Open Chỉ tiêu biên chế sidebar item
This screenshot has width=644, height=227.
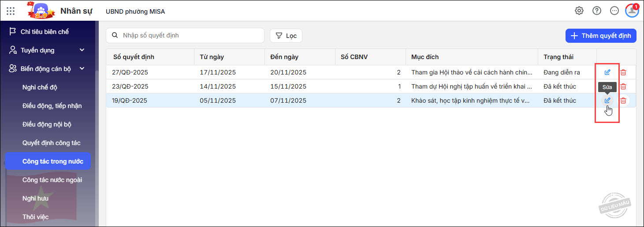pyautogui.click(x=45, y=32)
